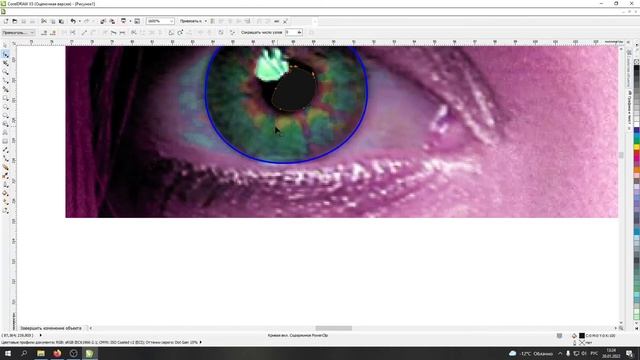The image size is (640, 360).
Task: Open the notification center icon
Action: tap(630, 353)
